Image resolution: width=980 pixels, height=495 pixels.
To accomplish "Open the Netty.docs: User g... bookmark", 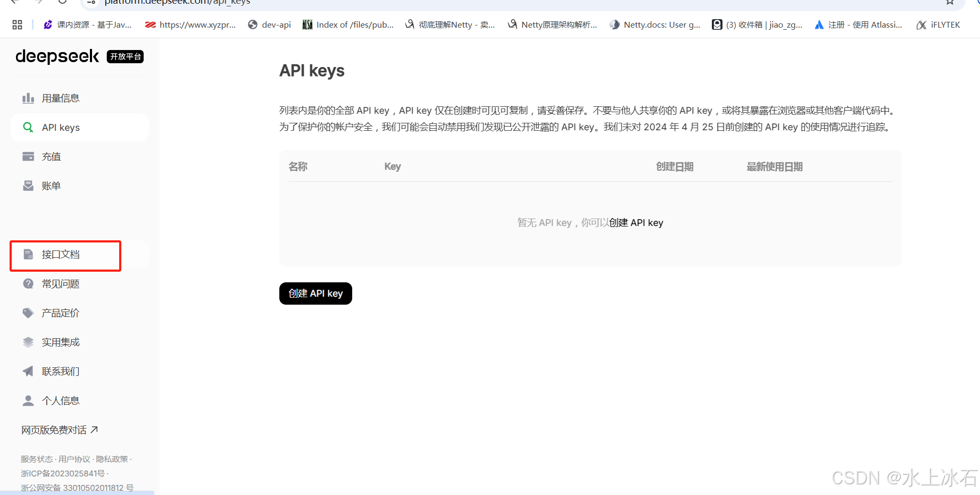I will click(655, 24).
